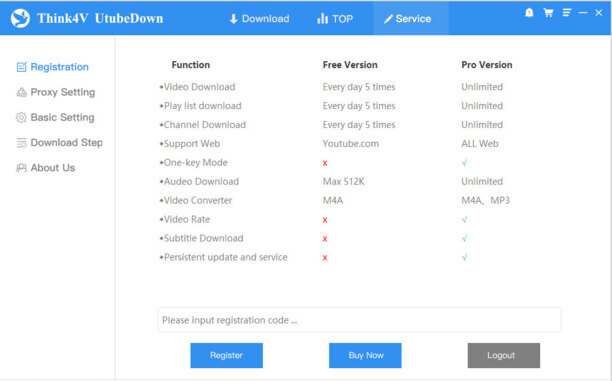Open the shopping cart icon
This screenshot has height=381, width=612.
548,13
